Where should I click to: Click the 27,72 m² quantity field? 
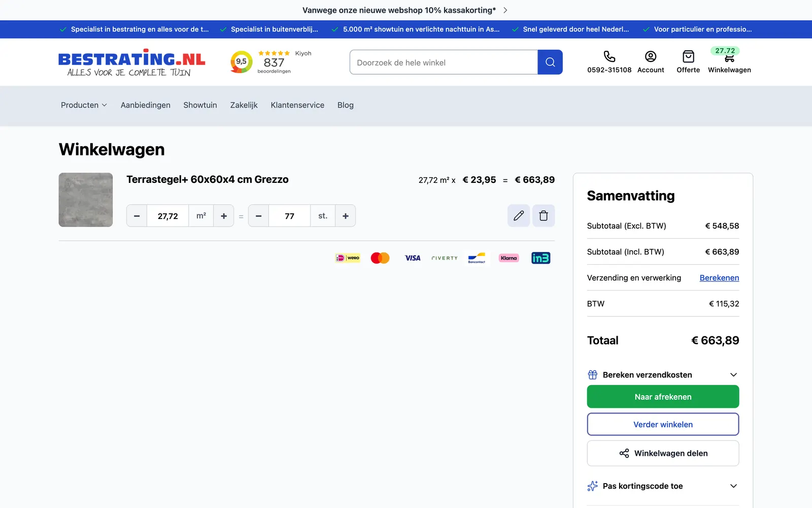pyautogui.click(x=168, y=216)
